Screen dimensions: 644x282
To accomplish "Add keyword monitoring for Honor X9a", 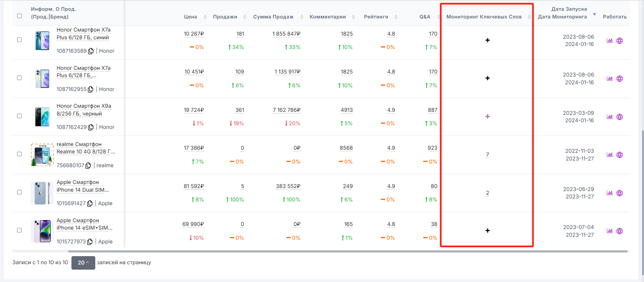I will (488, 116).
